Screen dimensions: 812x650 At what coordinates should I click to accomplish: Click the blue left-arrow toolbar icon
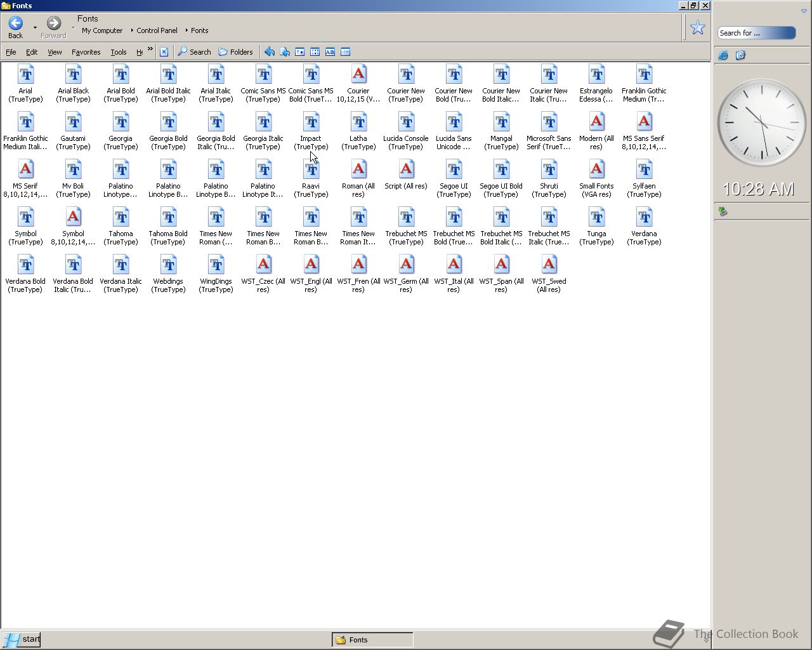click(x=270, y=52)
